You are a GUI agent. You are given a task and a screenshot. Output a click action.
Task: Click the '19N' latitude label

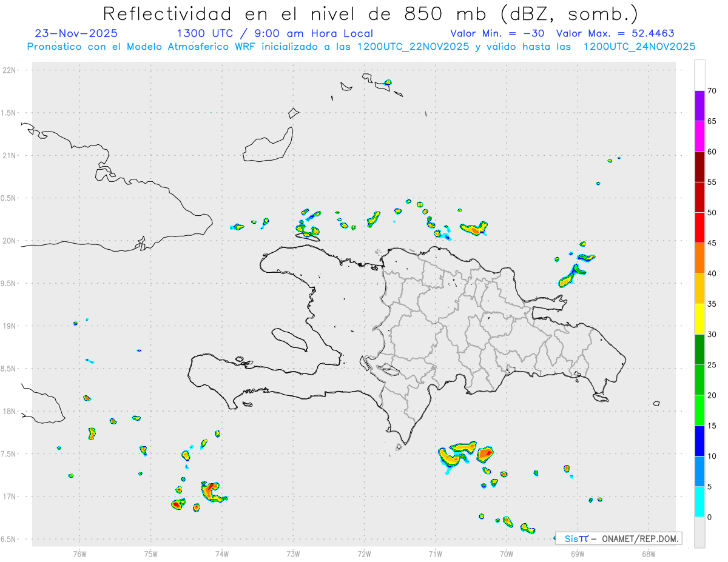[x=9, y=326]
